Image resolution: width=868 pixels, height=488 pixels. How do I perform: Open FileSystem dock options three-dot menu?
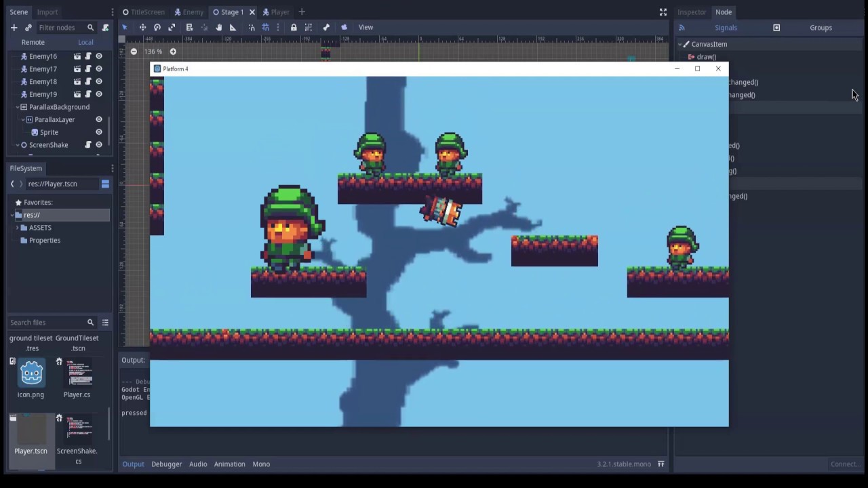coord(113,168)
